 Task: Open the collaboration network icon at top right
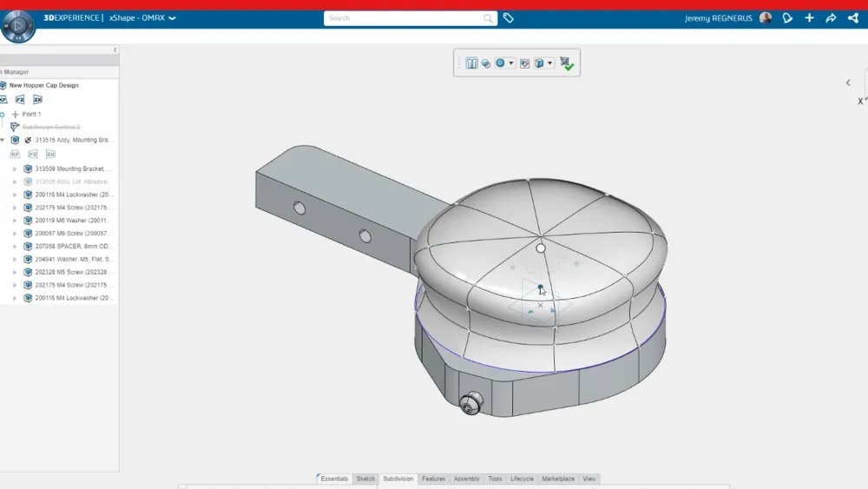(853, 18)
